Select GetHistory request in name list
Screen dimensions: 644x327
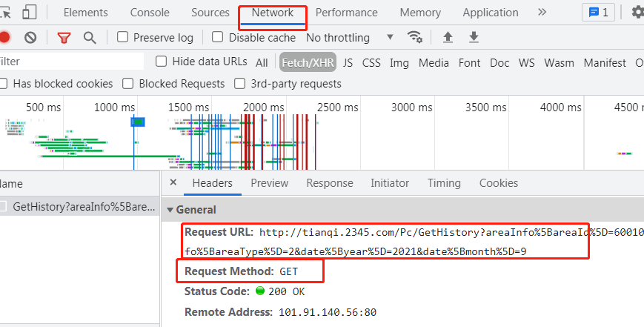pyautogui.click(x=84, y=207)
